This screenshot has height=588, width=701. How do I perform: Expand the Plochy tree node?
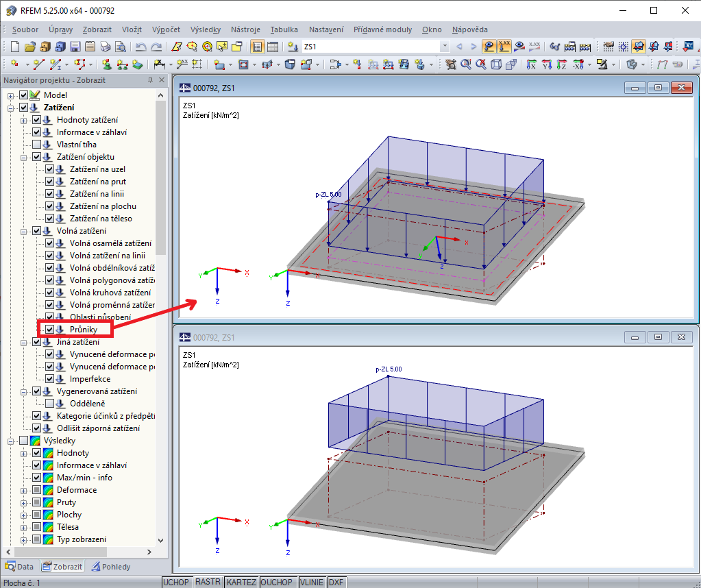23,515
